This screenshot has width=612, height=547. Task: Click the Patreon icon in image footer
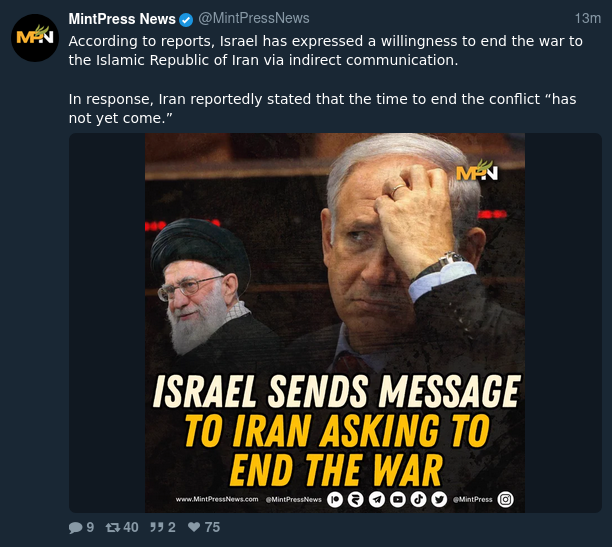[x=334, y=499]
